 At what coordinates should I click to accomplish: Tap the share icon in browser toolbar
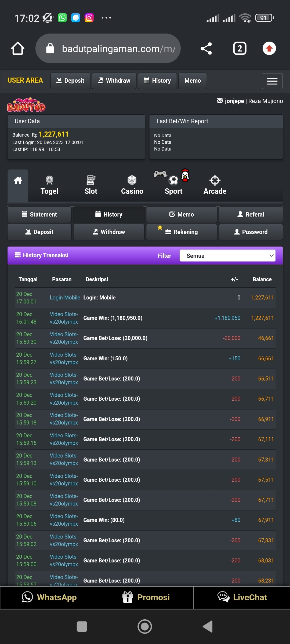[x=206, y=49]
